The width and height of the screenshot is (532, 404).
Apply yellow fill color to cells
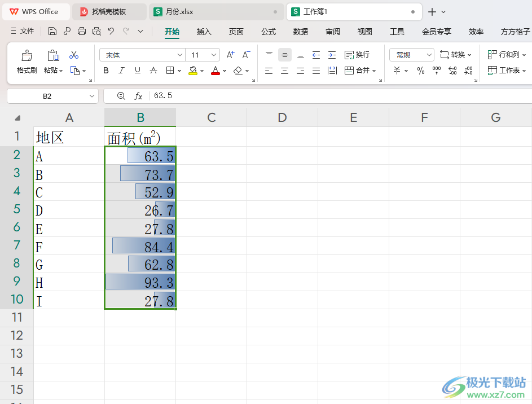[193, 71]
